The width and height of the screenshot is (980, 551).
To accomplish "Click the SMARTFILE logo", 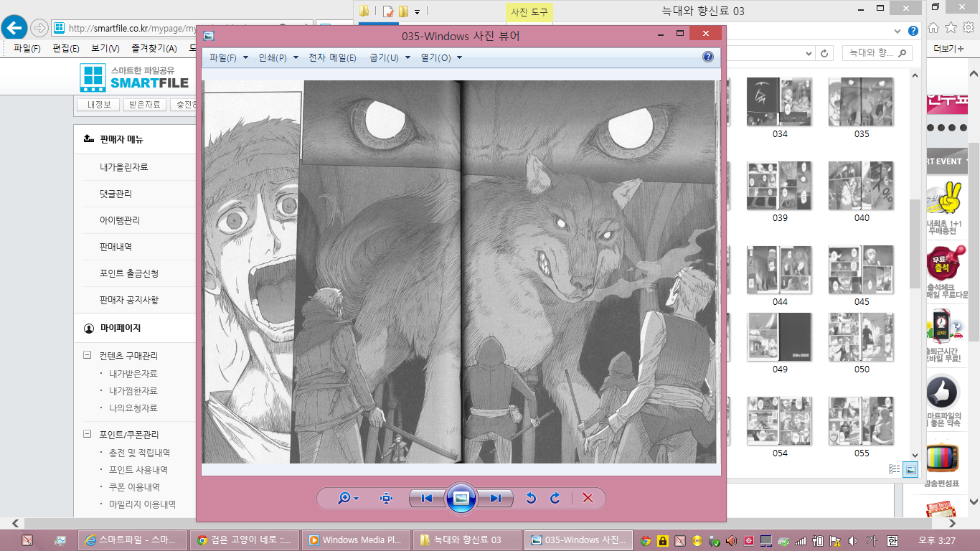I will (x=135, y=77).
